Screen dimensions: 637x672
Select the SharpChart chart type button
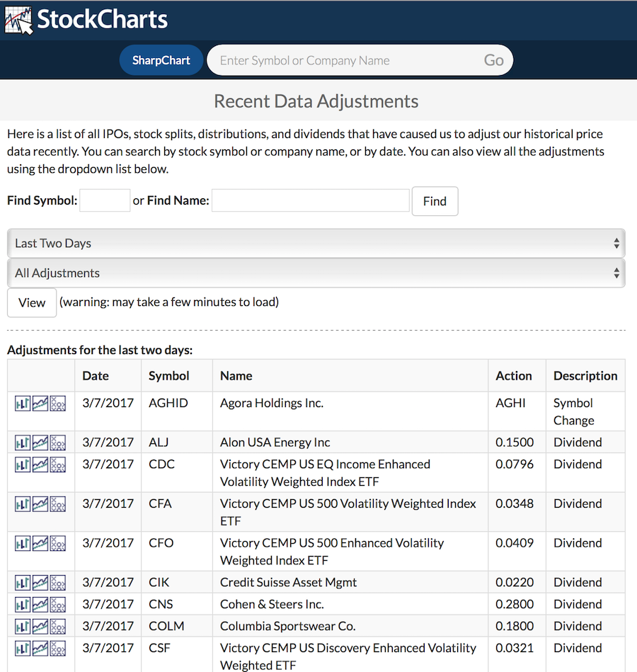point(161,61)
